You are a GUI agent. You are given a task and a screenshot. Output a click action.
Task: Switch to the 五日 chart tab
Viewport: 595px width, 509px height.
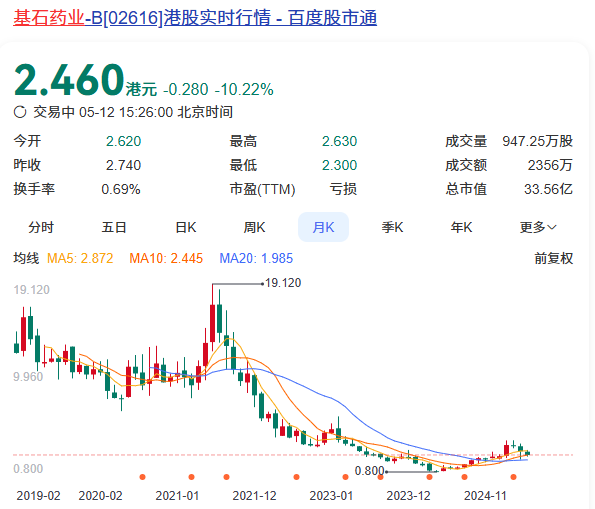(114, 227)
